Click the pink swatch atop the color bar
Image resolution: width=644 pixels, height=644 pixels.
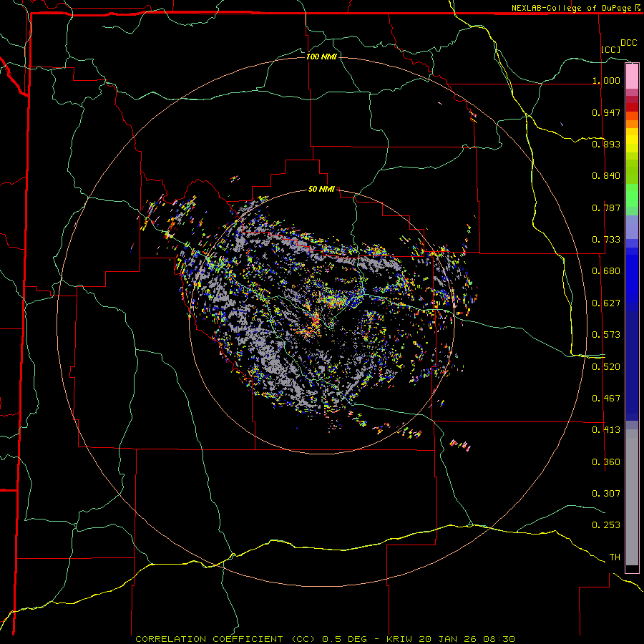632,77
